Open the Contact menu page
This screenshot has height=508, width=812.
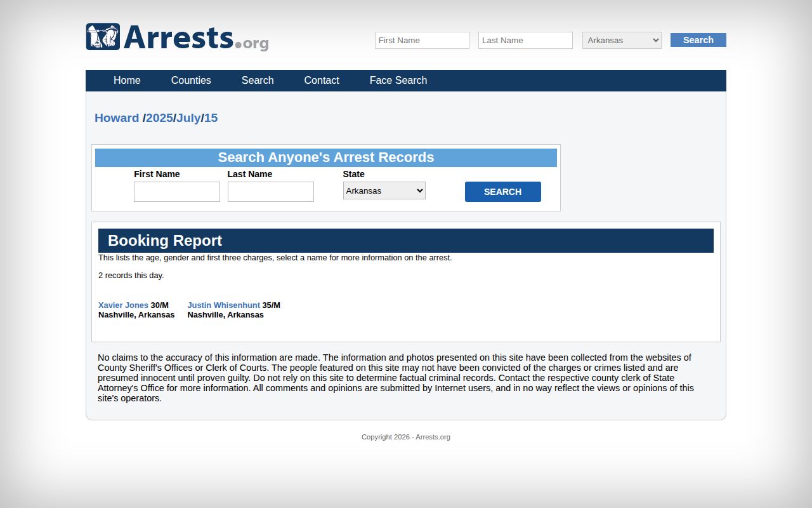pyautogui.click(x=322, y=80)
